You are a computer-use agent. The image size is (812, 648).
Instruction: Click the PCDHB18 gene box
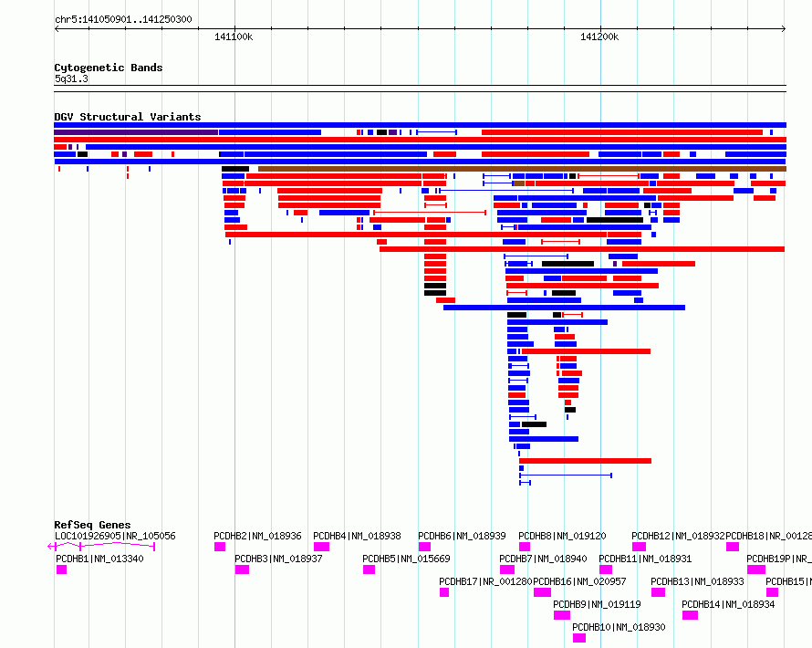tap(733, 547)
